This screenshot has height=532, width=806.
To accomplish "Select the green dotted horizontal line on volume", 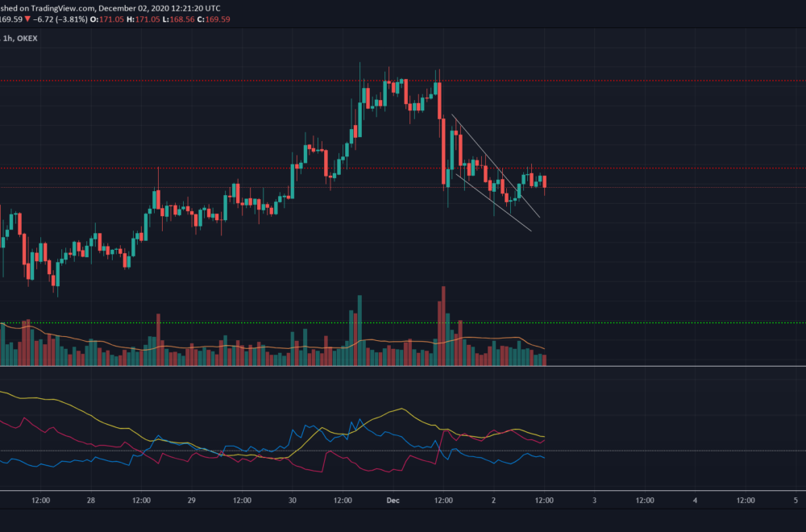I will [x=403, y=322].
